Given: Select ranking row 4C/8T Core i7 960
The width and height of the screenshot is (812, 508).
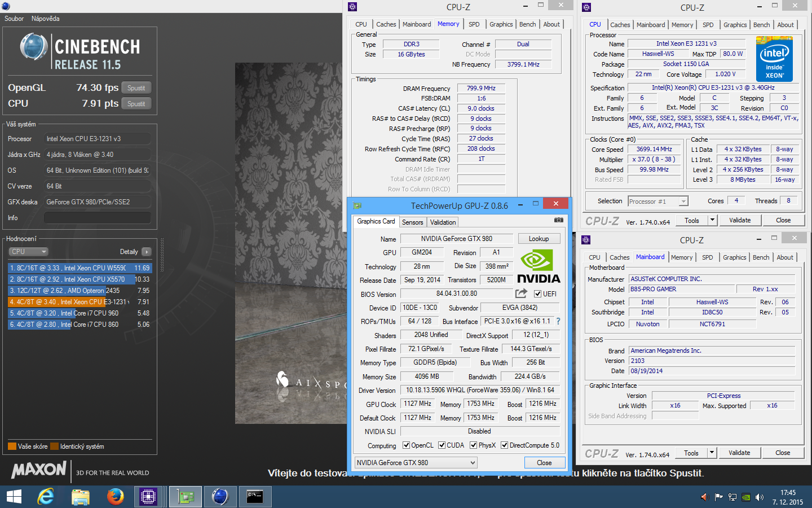Looking at the screenshot, I should click(80, 313).
